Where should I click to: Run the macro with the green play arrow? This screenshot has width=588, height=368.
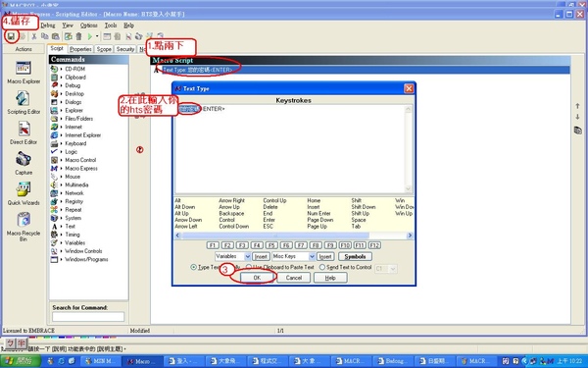tap(89, 36)
